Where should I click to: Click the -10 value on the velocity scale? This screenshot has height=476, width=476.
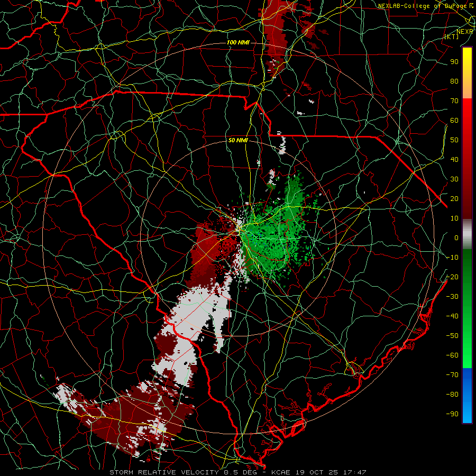click(452, 258)
